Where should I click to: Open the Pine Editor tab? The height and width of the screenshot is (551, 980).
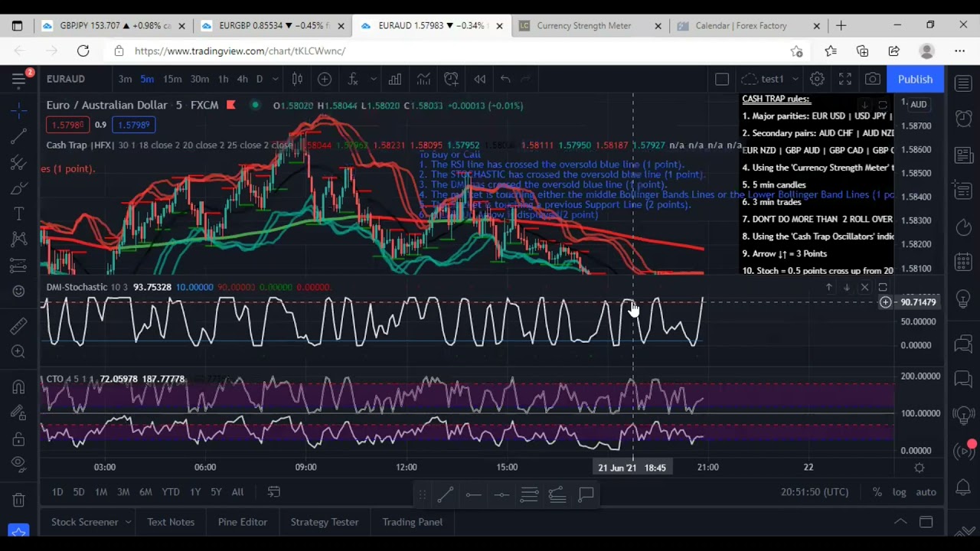click(242, 522)
